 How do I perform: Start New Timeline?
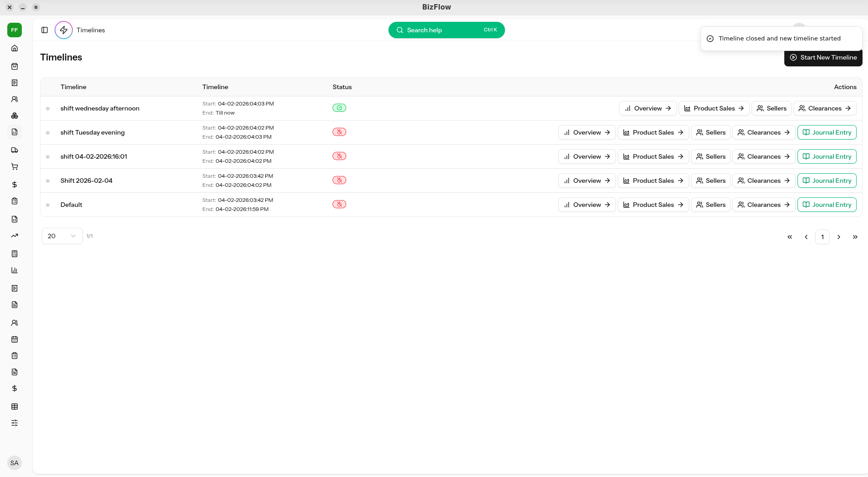point(823,57)
